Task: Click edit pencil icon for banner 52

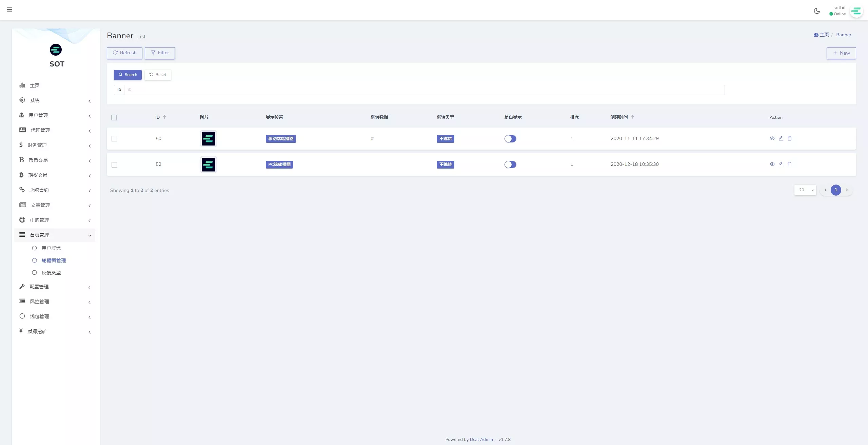Action: pyautogui.click(x=781, y=164)
